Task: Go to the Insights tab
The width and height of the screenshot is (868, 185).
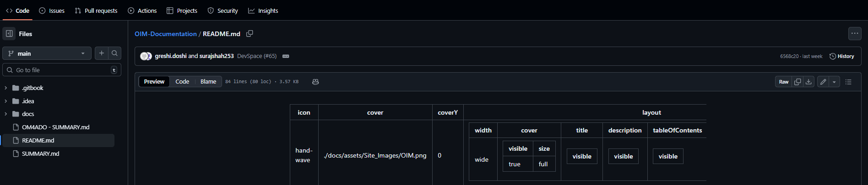Action: (263, 11)
